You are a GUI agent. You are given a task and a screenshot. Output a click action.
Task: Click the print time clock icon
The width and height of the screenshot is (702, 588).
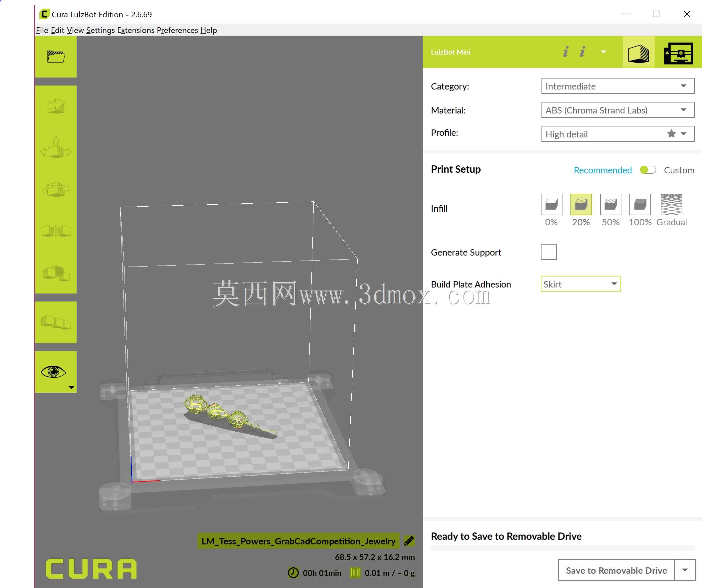[293, 573]
